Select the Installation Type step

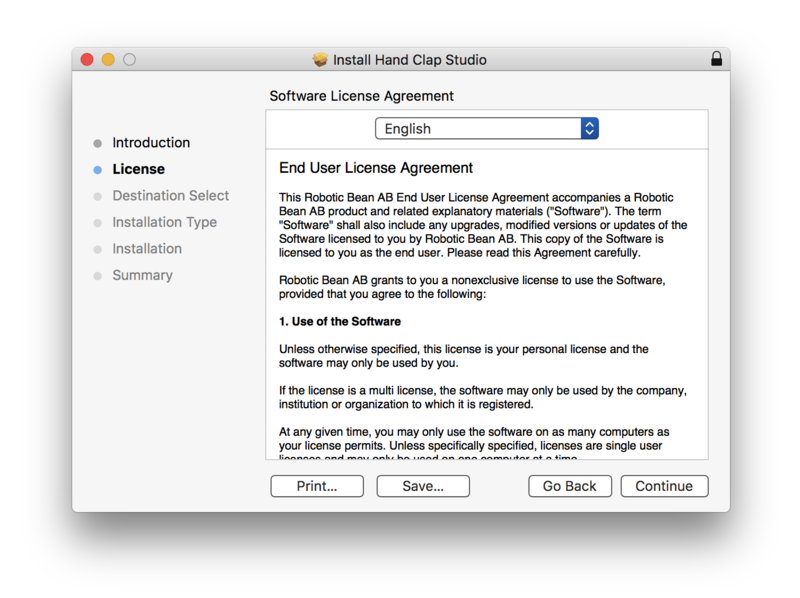point(164,222)
